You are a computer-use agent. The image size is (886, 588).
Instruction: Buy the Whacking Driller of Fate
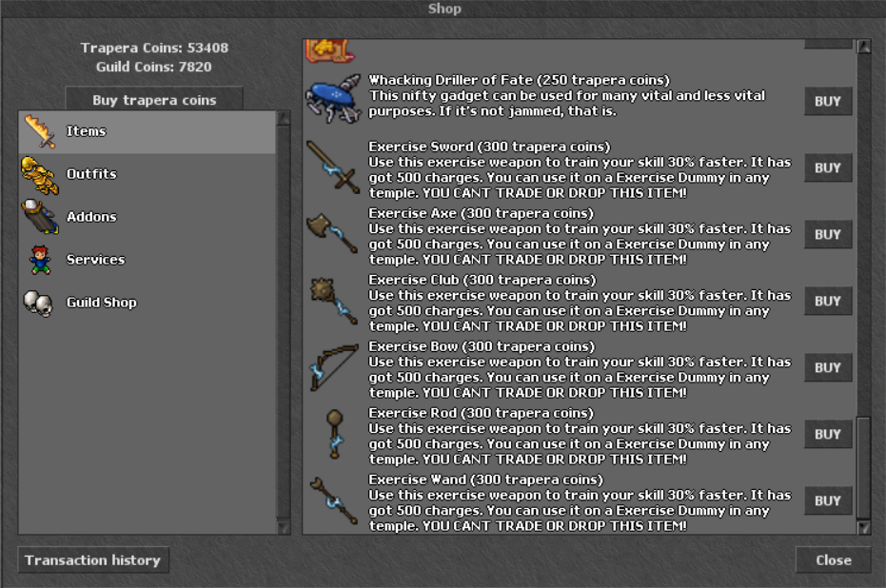pyautogui.click(x=828, y=101)
